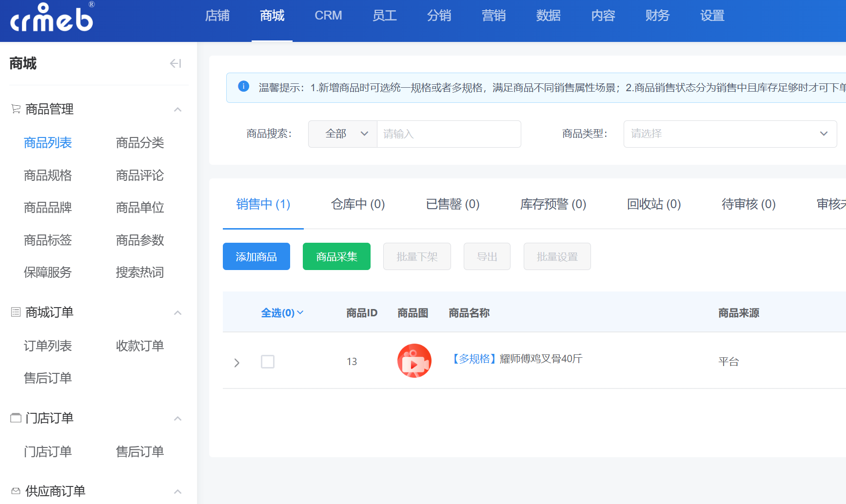Screen dimensions: 846x504
Task: Go to 商品评论 in sidebar
Action: [x=140, y=175]
